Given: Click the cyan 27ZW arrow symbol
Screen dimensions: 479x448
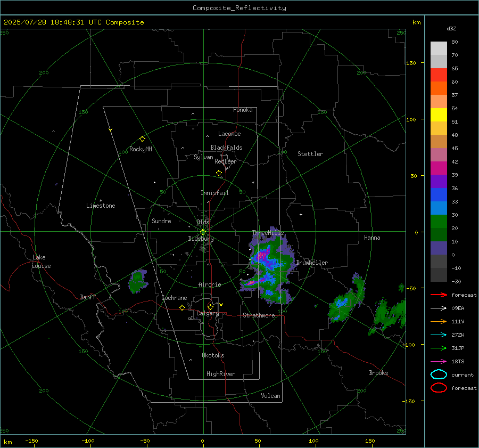Looking at the screenshot, I should tap(439, 335).
